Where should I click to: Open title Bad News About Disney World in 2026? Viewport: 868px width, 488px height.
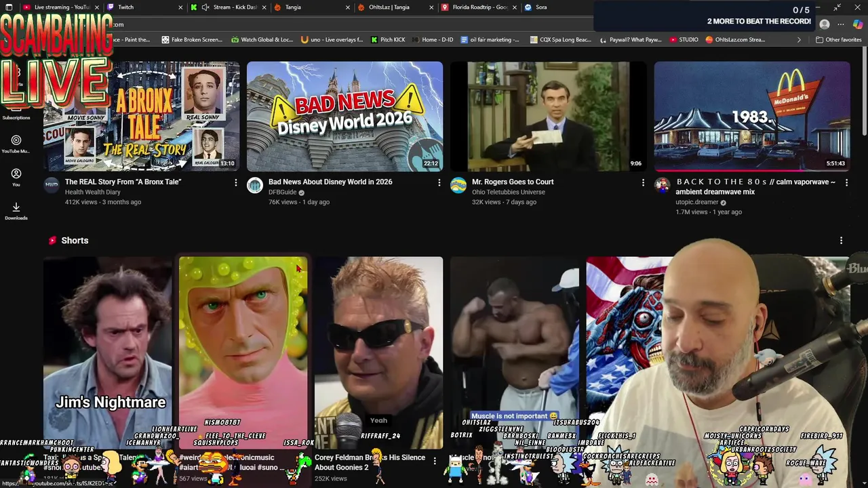click(x=330, y=182)
